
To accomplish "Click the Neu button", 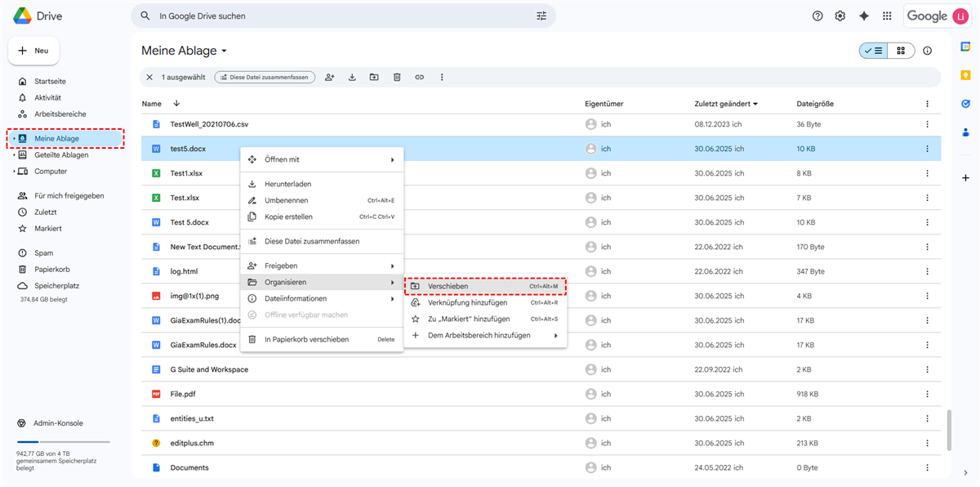I will 33,51.
